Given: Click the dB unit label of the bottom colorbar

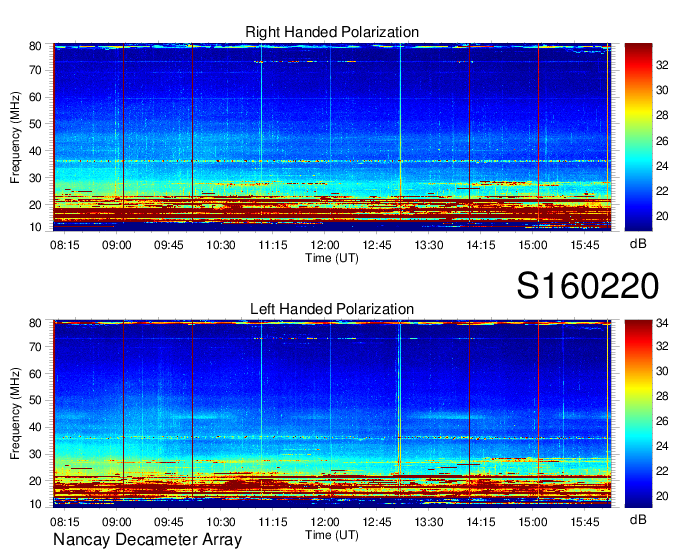Looking at the screenshot, I should (x=638, y=519).
